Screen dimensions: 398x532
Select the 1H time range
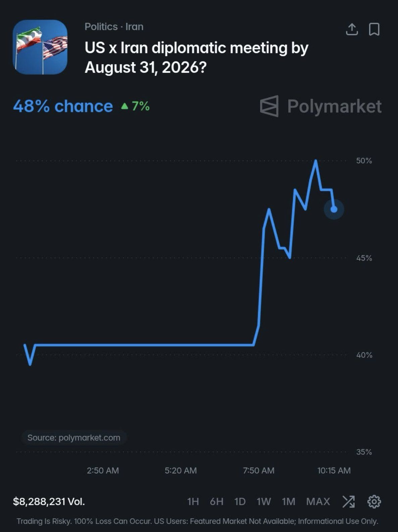pyautogui.click(x=193, y=501)
